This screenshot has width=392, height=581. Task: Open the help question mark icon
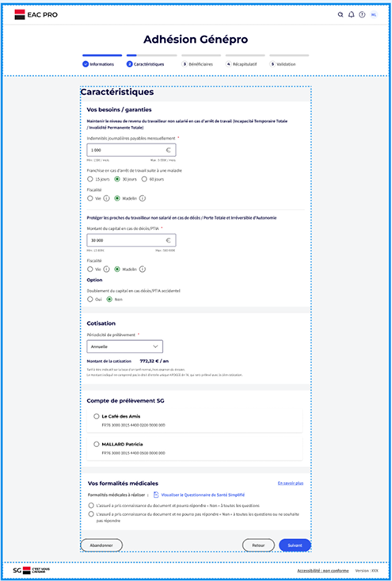(362, 15)
